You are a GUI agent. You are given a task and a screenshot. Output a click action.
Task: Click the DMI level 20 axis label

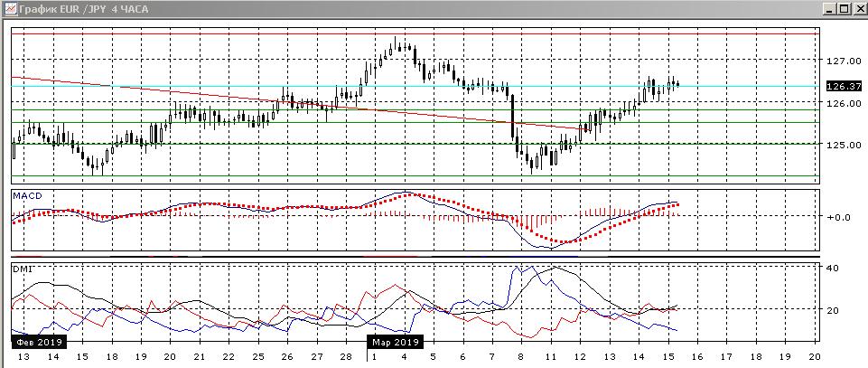[x=834, y=309]
